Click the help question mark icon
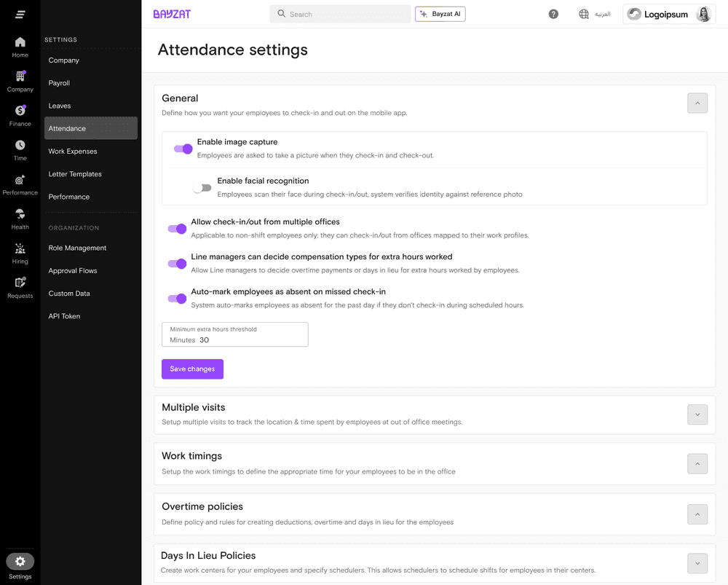The width and height of the screenshot is (728, 585). click(x=553, y=14)
